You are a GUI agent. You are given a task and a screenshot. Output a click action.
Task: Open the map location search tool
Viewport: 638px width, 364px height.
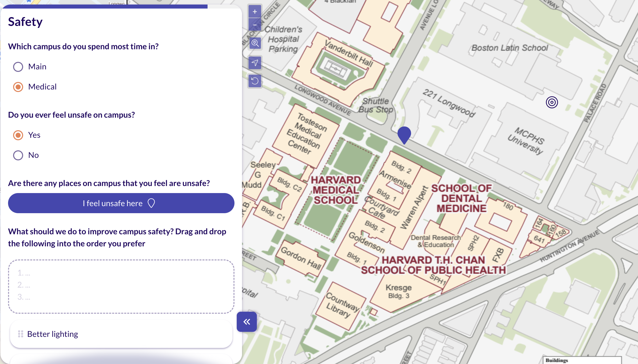point(255,43)
